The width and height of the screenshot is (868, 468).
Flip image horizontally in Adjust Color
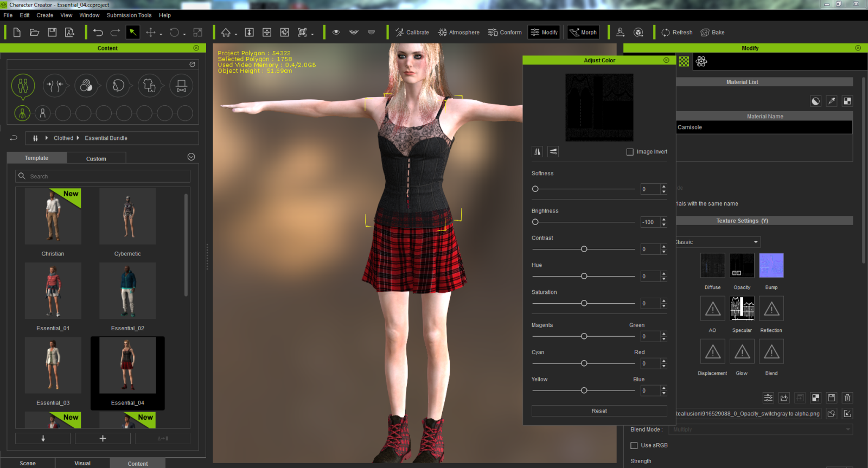538,152
